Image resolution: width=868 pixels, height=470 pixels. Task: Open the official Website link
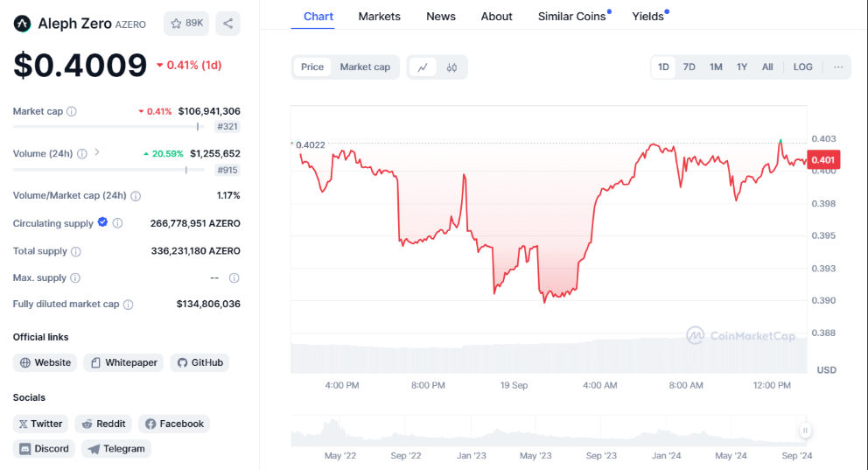[45, 362]
